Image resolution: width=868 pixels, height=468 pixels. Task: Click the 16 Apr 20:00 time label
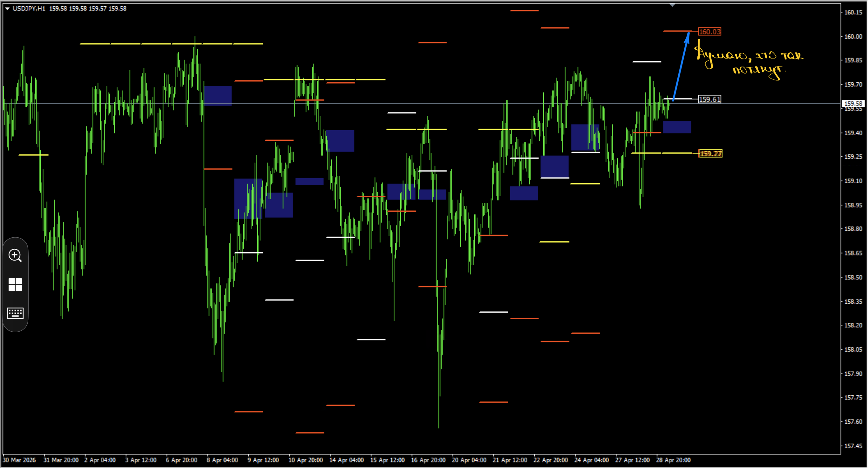coord(428,460)
